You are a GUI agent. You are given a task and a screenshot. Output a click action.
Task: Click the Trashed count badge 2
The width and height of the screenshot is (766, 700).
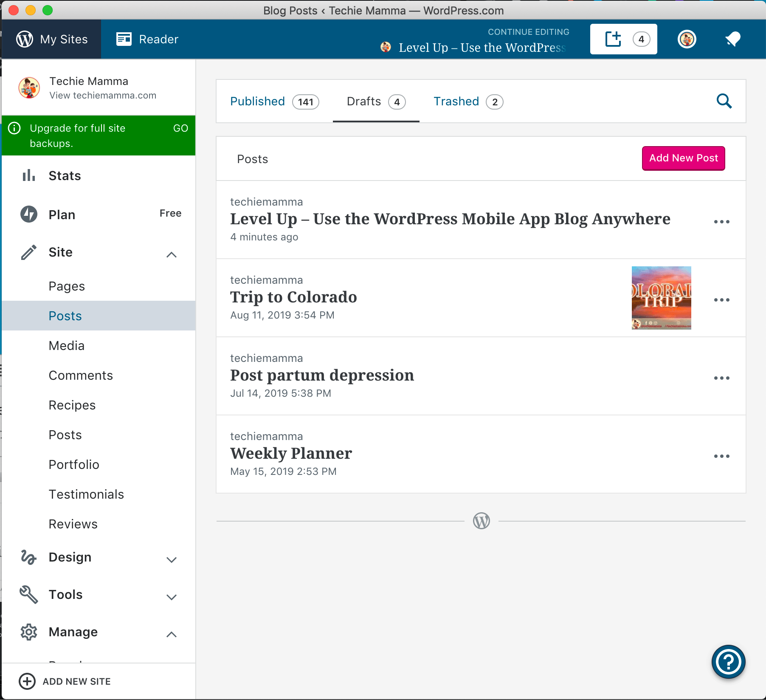click(495, 102)
